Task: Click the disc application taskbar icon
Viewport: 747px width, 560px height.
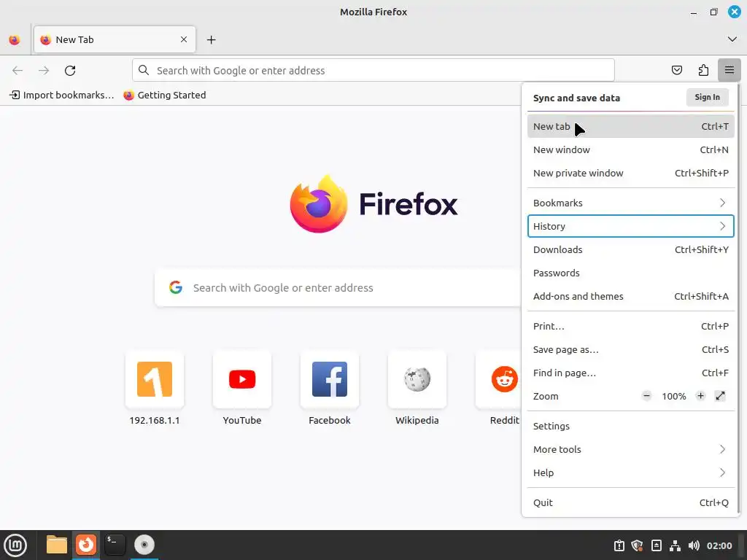Action: [144, 545]
